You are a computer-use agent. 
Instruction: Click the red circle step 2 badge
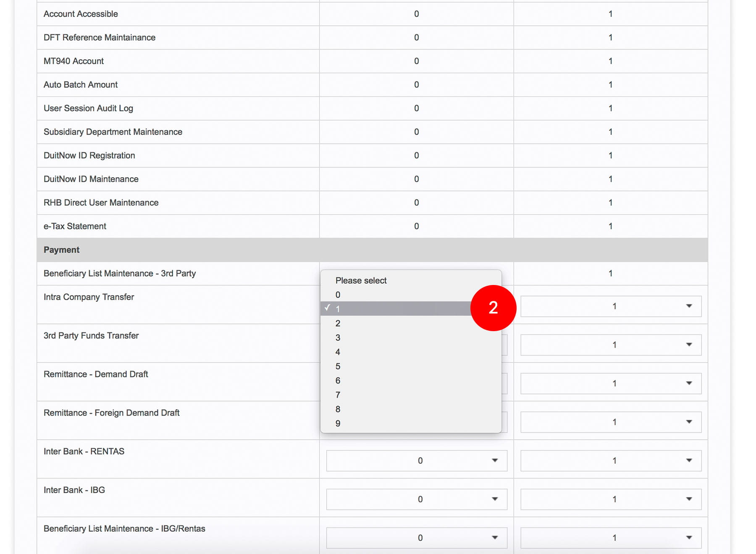point(493,308)
